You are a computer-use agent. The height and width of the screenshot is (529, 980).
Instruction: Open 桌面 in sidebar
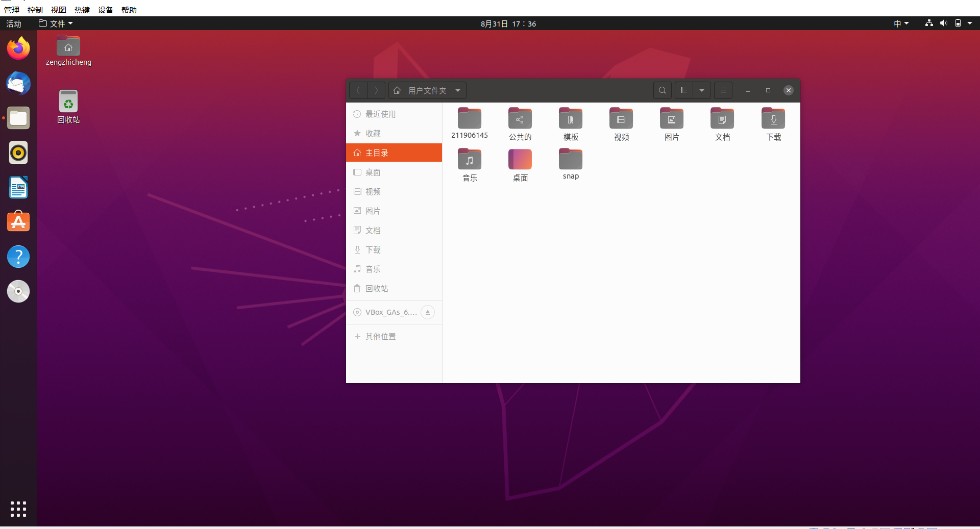394,172
